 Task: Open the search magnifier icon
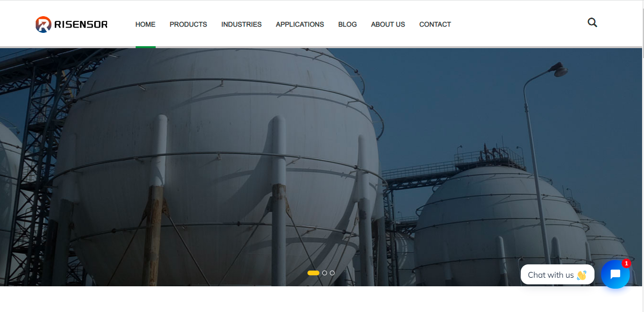point(592,22)
